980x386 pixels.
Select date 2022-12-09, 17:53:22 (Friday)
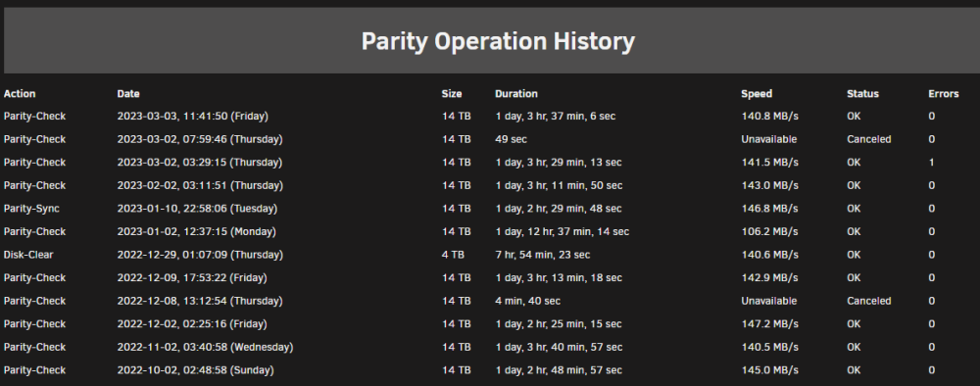pyautogui.click(x=192, y=278)
